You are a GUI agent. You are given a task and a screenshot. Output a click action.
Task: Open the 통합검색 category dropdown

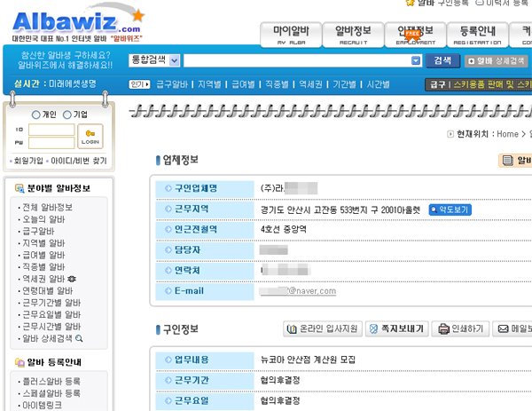point(155,60)
